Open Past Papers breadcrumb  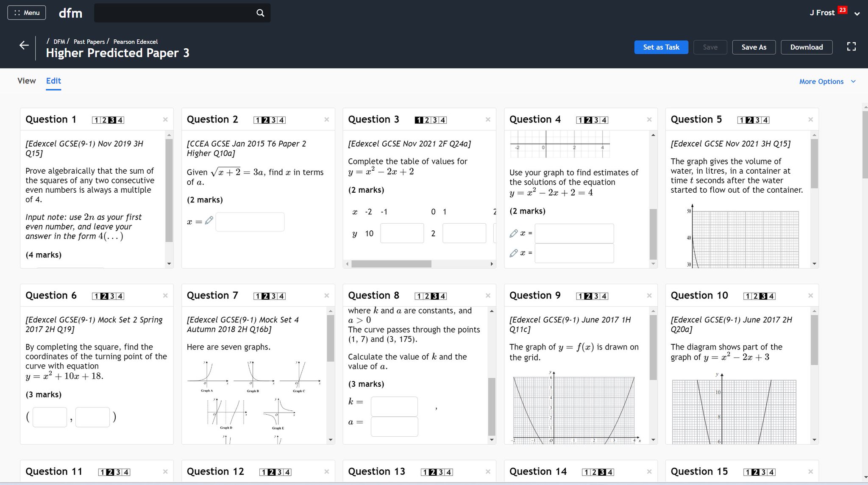(x=89, y=42)
